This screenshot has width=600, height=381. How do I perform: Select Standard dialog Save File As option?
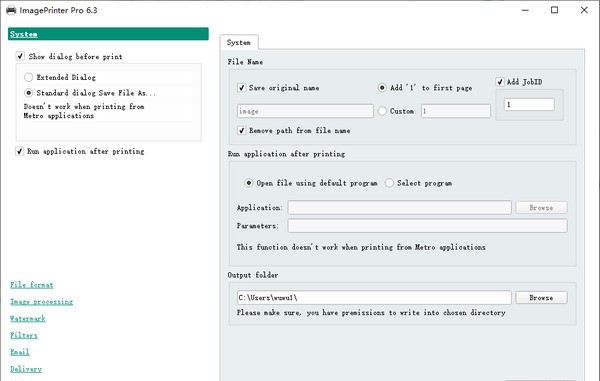point(28,93)
